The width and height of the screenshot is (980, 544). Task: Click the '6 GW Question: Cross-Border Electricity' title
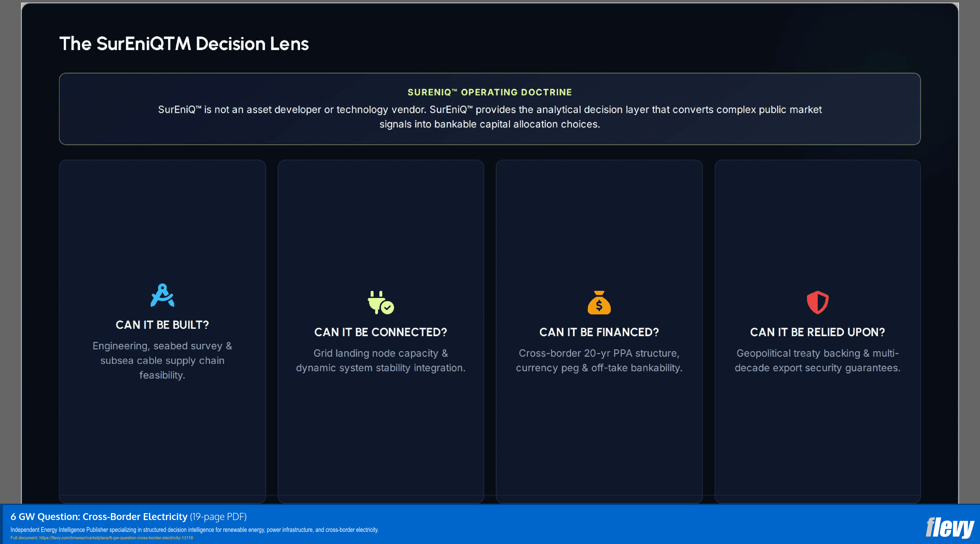[x=99, y=517]
